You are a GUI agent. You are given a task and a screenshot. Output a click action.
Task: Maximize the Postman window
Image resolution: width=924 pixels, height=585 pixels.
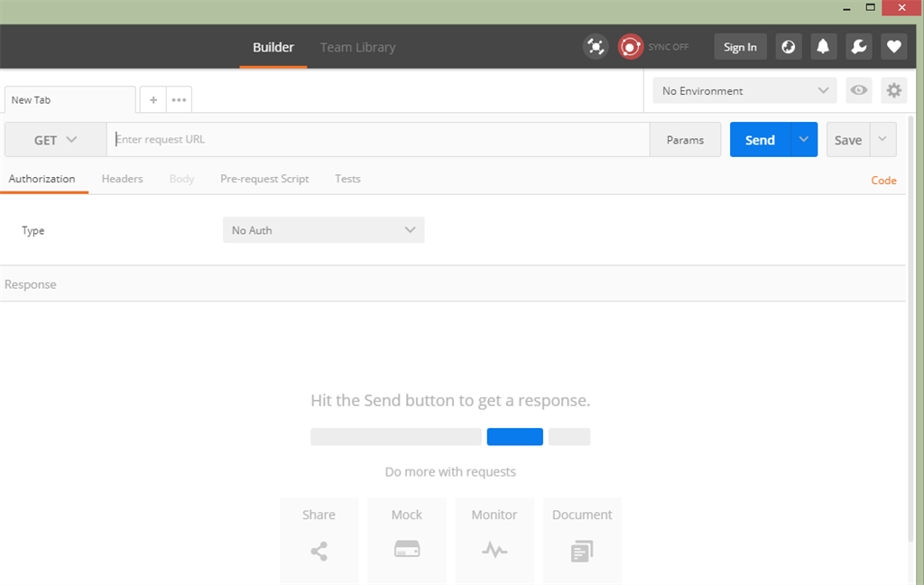coord(870,7)
